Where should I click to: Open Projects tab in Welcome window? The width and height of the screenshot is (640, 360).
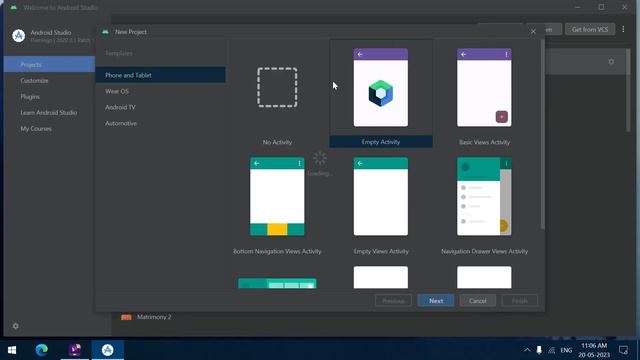pos(49,64)
